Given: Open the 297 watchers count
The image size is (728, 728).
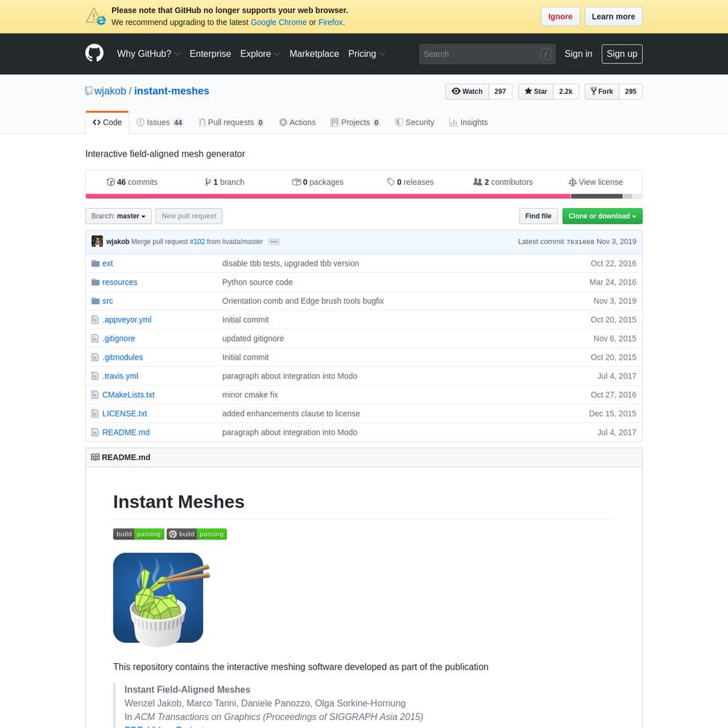Looking at the screenshot, I should 500,92.
